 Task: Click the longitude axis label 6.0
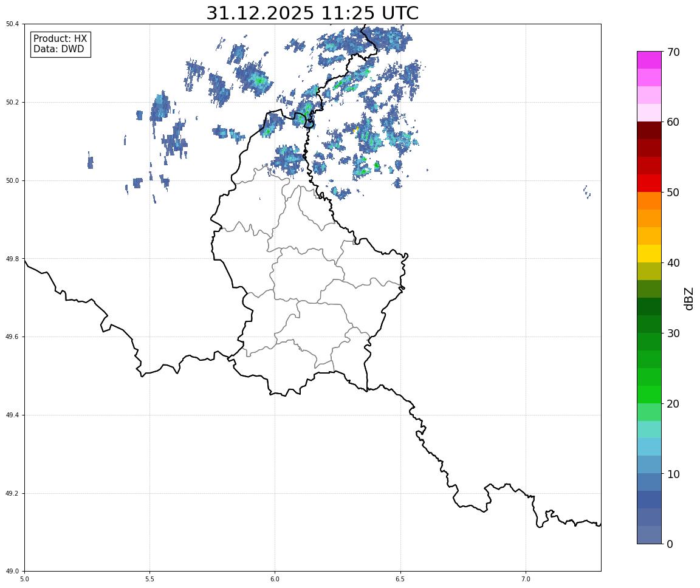pos(275,579)
